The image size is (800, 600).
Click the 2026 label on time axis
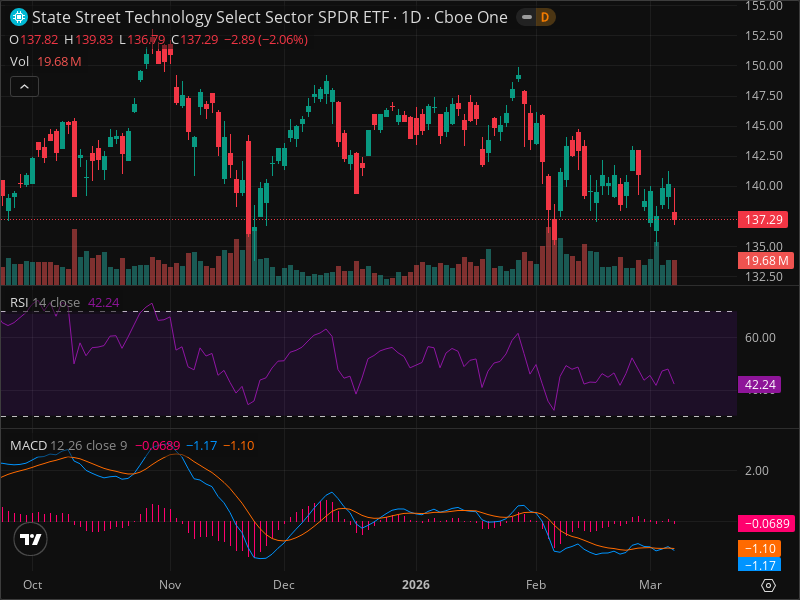click(x=416, y=585)
